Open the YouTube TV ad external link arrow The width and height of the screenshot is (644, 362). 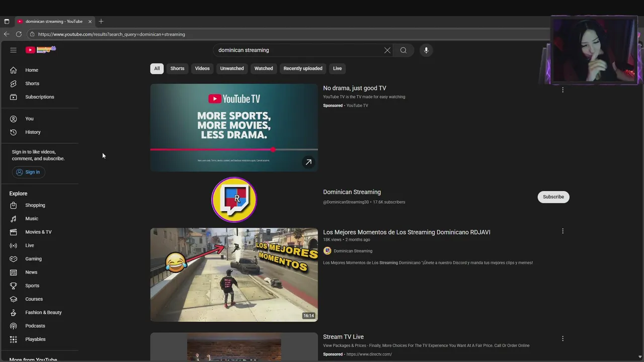(308, 162)
